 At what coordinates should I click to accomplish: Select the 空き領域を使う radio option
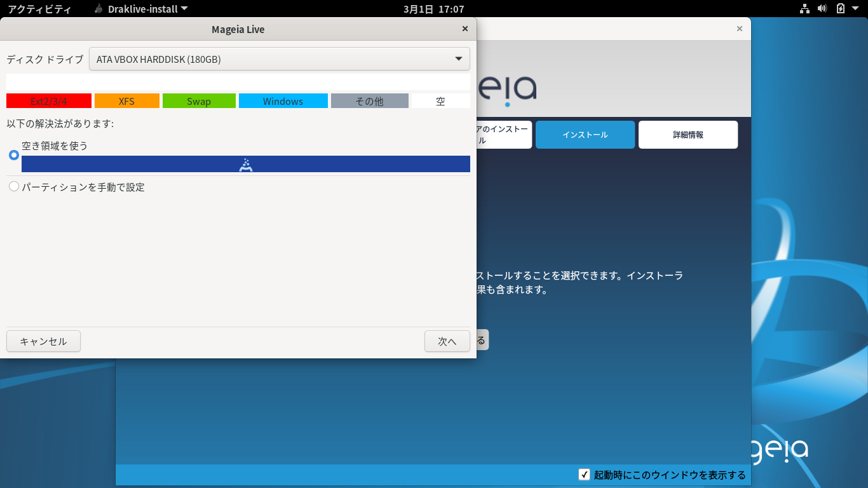14,155
